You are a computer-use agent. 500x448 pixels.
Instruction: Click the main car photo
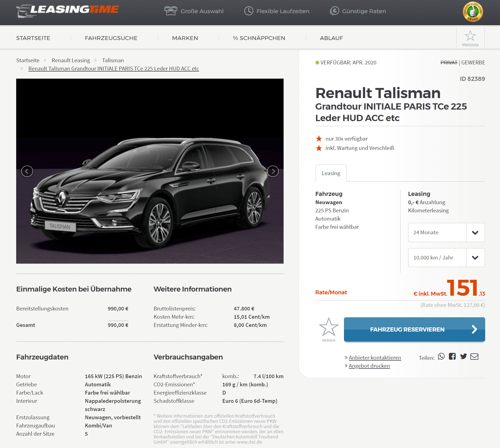point(150,171)
